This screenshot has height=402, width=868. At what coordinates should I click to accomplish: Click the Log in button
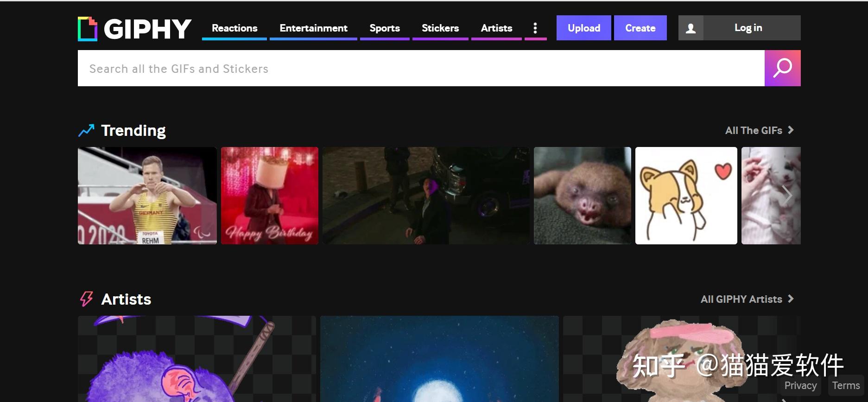[748, 28]
